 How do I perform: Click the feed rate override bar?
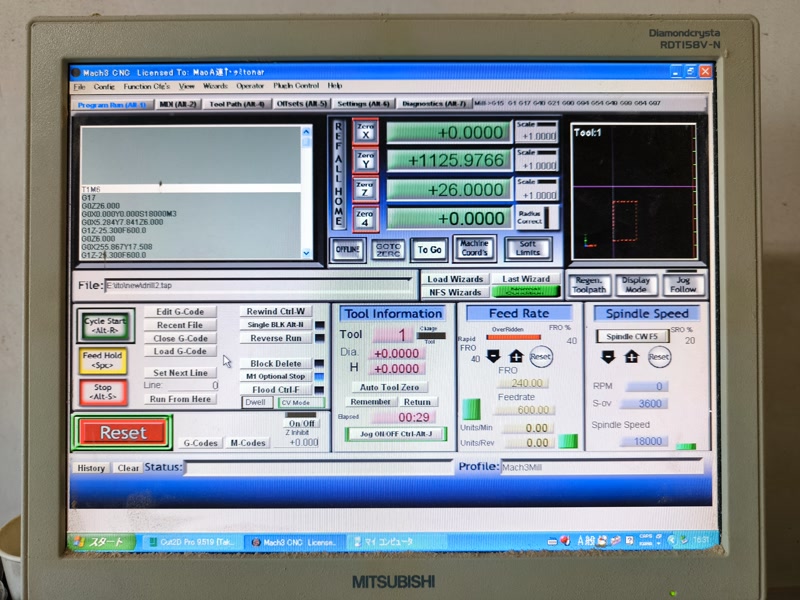(513, 337)
